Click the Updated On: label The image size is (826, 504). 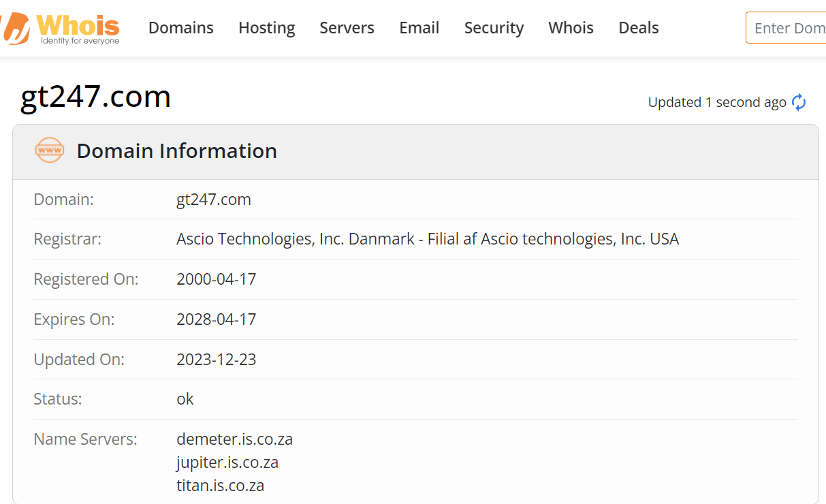[x=79, y=360]
